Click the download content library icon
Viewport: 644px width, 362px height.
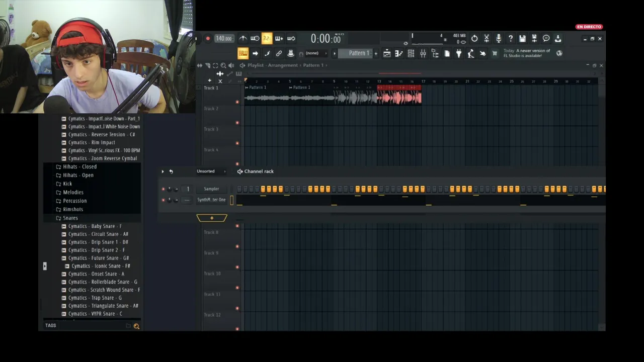558,39
